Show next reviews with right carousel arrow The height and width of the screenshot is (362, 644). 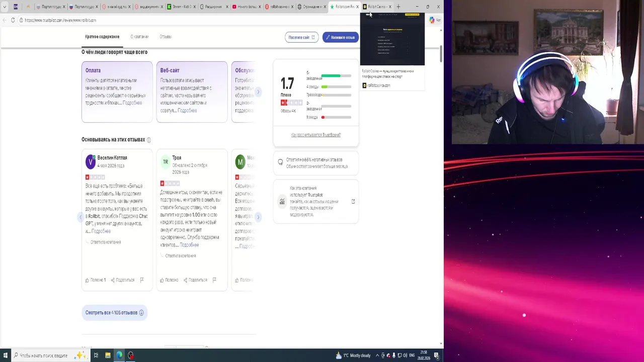coord(258,217)
